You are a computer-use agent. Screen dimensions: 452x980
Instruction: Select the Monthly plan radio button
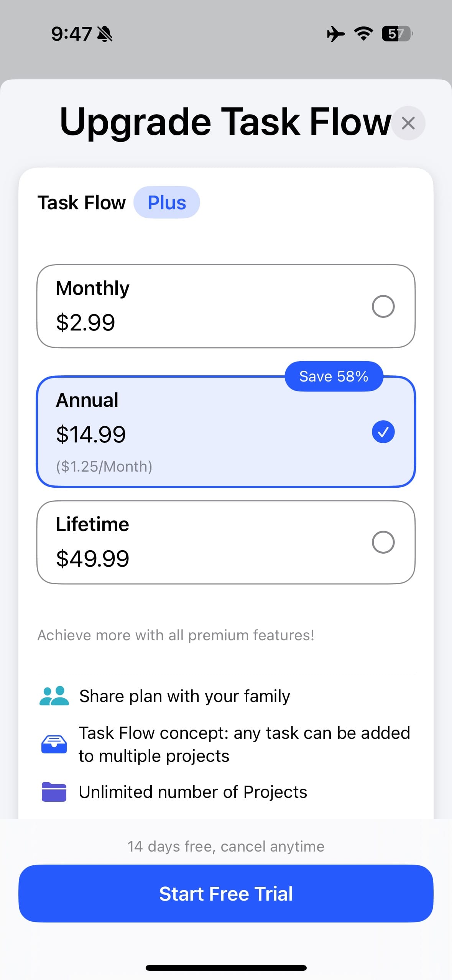coord(383,306)
